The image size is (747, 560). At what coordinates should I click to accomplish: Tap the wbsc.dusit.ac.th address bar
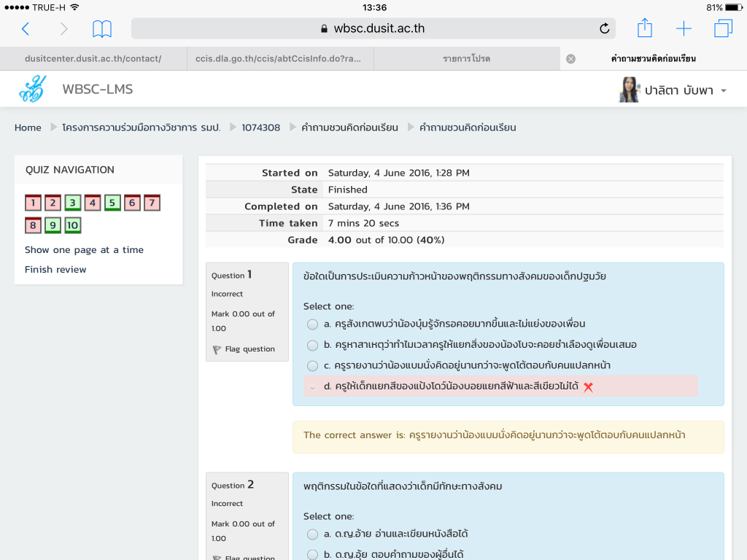click(x=372, y=29)
